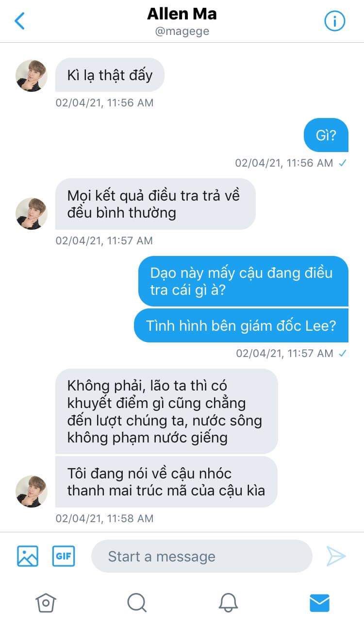Select the 'Gì?' message bubble
The width and height of the screenshot is (364, 628).
pyautogui.click(x=326, y=135)
